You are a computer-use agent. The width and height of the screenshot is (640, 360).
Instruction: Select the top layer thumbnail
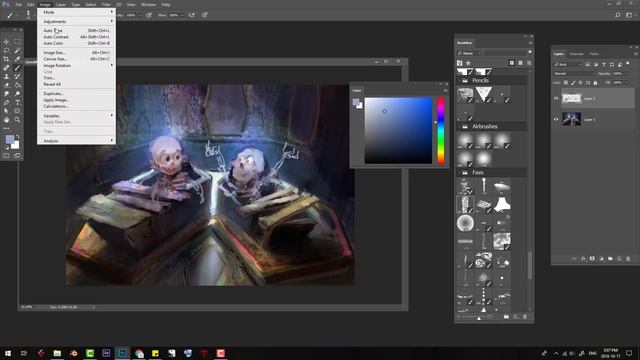pyautogui.click(x=571, y=98)
